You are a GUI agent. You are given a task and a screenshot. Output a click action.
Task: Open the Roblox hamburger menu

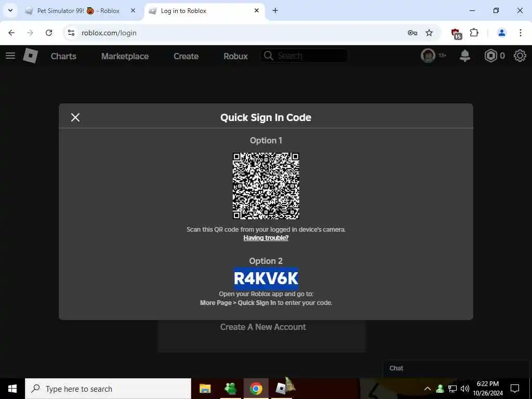pyautogui.click(x=10, y=56)
